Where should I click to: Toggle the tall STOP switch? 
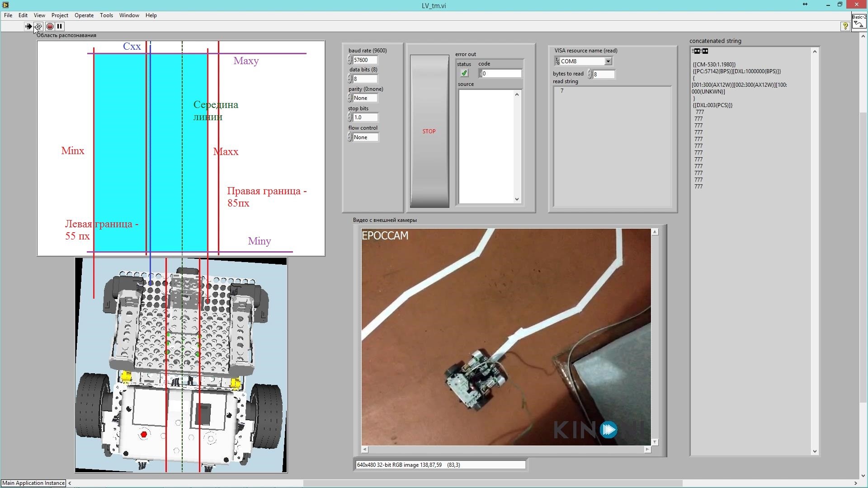[429, 131]
